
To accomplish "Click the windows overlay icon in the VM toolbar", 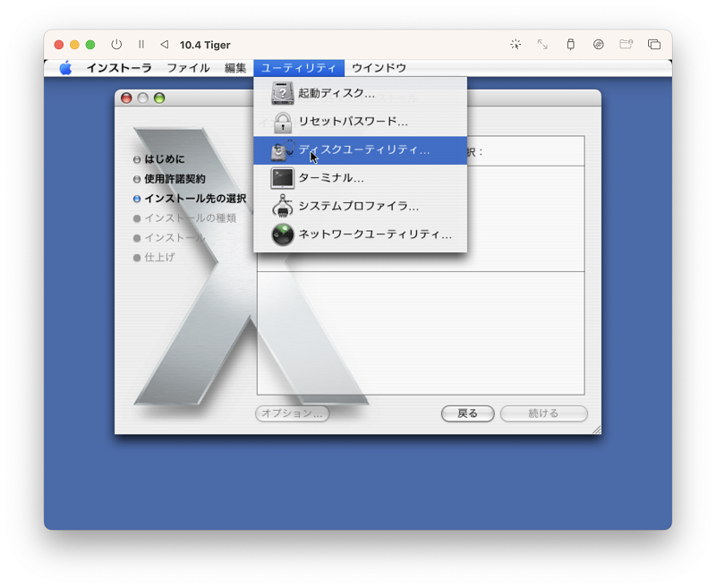I will pyautogui.click(x=654, y=44).
